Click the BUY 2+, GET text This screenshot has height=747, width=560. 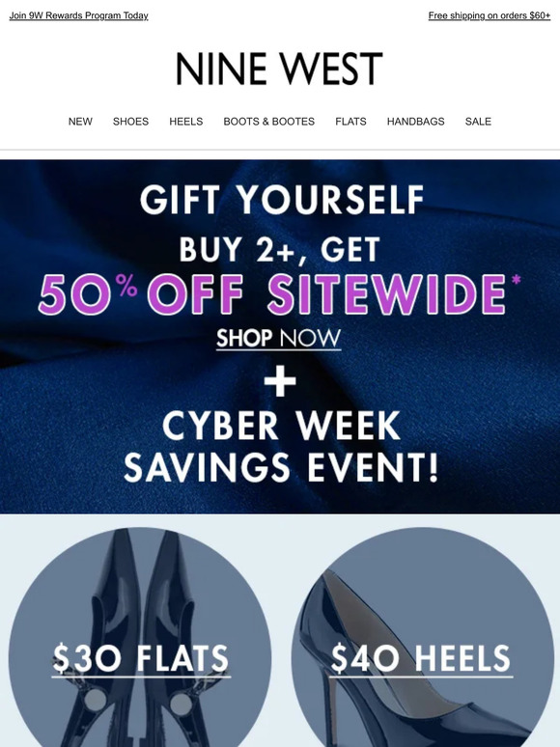coord(280,249)
